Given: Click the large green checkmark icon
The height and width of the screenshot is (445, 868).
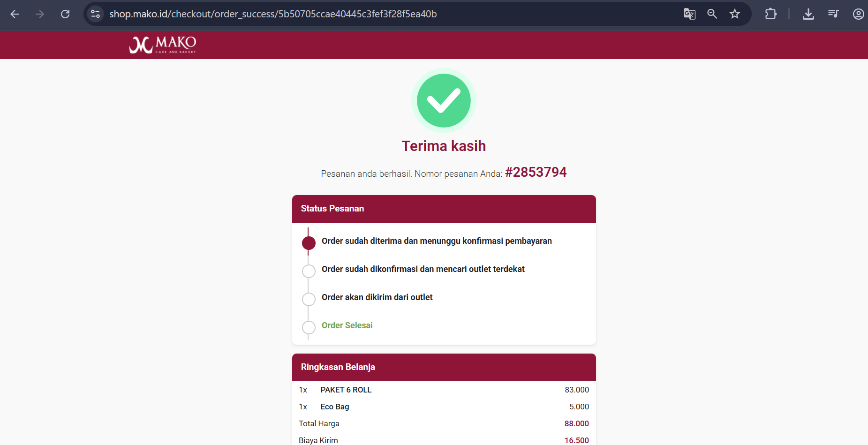Looking at the screenshot, I should (444, 101).
